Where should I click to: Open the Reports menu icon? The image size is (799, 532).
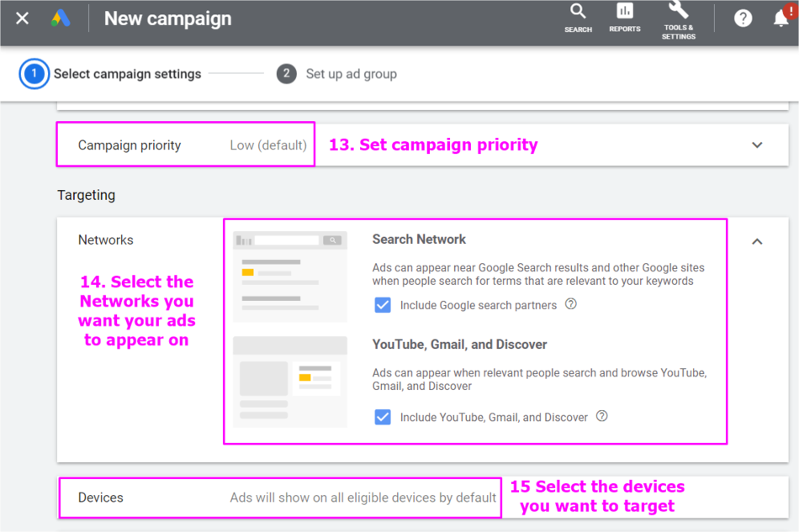click(x=625, y=18)
